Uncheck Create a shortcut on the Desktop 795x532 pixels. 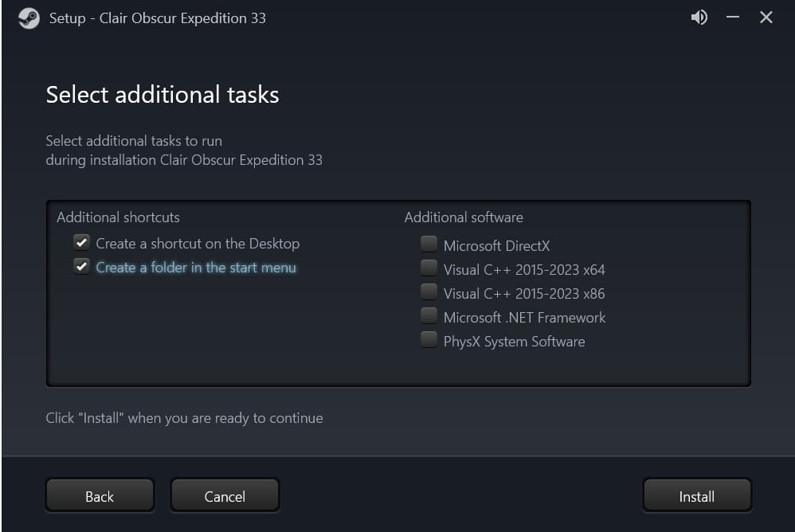click(81, 242)
